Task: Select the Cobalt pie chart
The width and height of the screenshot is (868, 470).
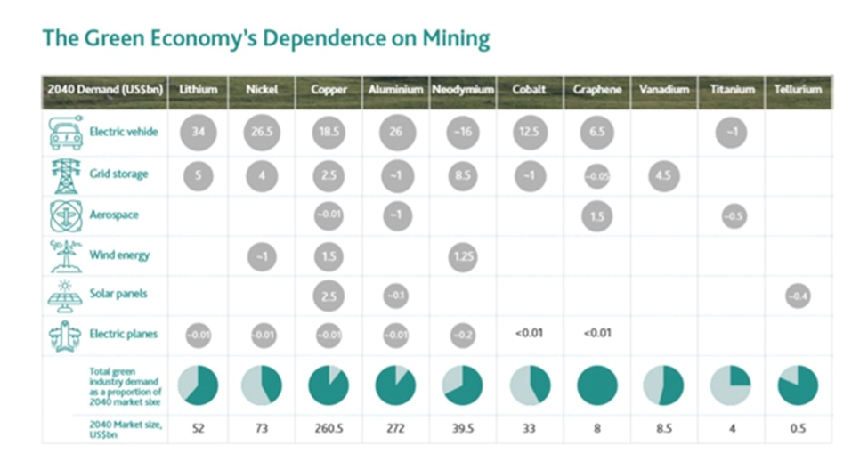Action: coord(530,385)
